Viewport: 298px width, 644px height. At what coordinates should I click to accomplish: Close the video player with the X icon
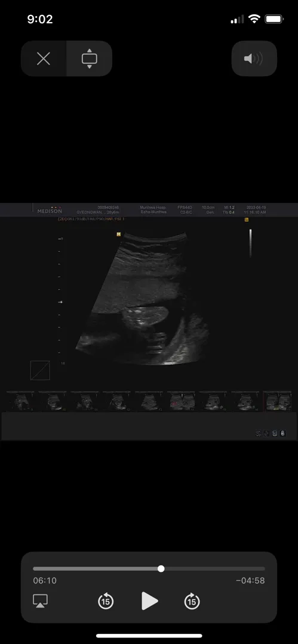tap(44, 58)
